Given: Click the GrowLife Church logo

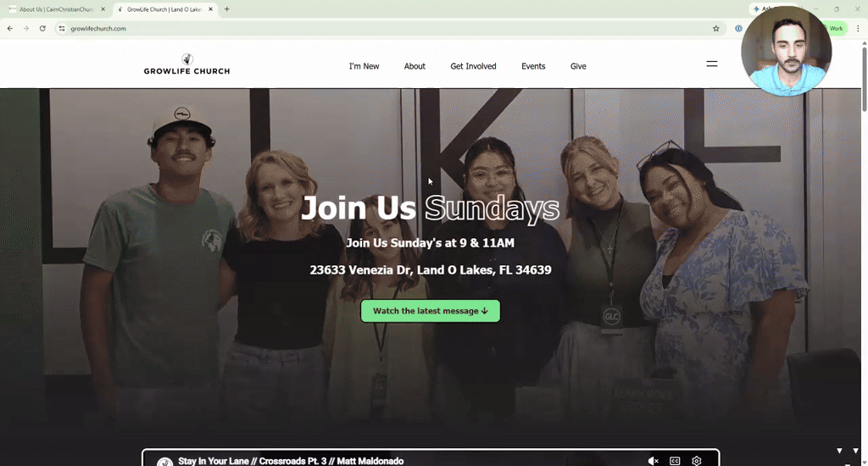Looking at the screenshot, I should tap(186, 64).
